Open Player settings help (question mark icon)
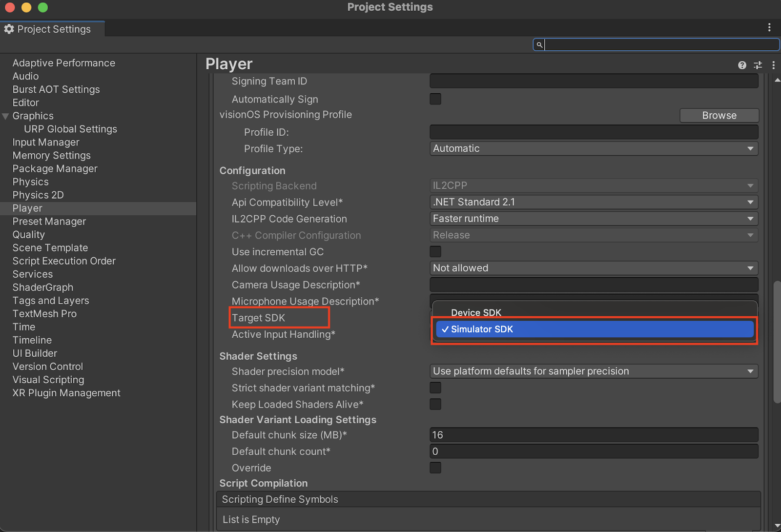This screenshot has width=781, height=532. tap(742, 65)
